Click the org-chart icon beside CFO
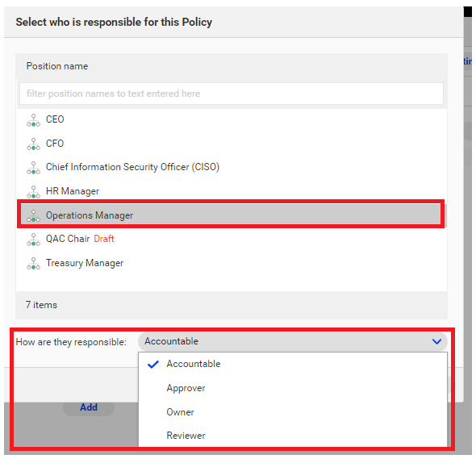Image resolution: width=476 pixels, height=459 pixels. point(33,144)
